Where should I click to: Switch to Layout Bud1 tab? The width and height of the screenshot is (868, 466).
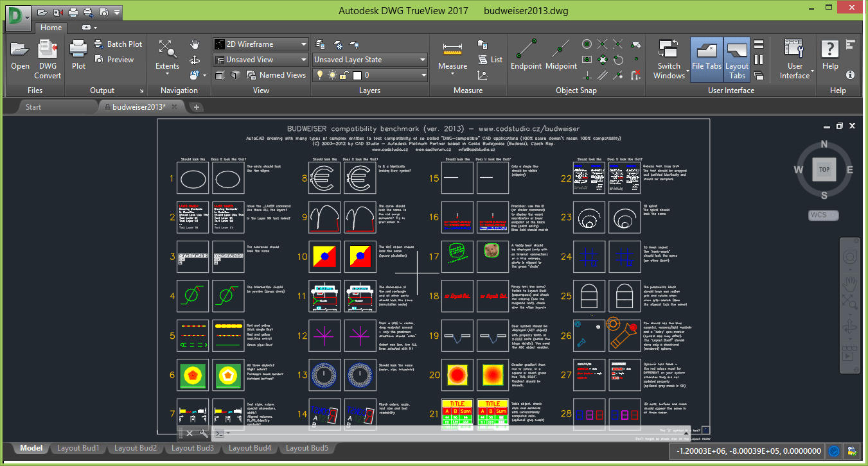pos(78,448)
